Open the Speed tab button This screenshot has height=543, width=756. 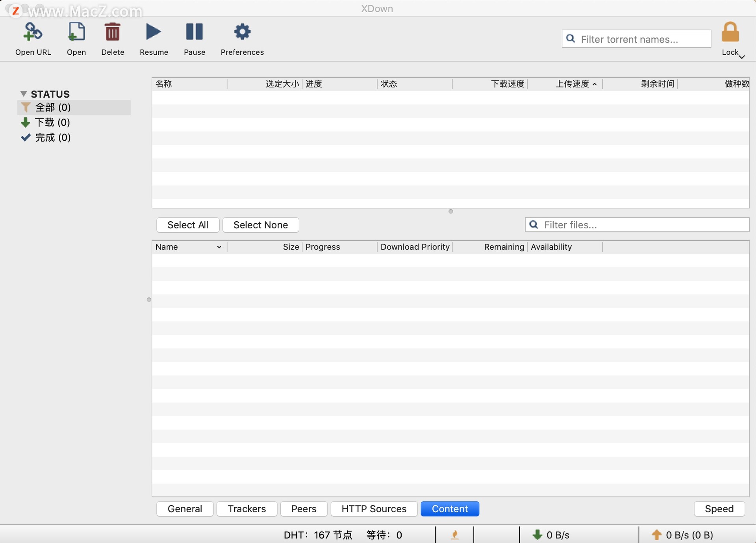point(719,509)
